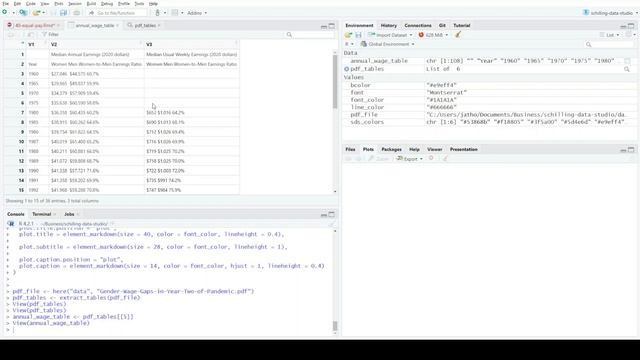Open the Tools menu
This screenshot has height=360, width=640.
[139, 4]
